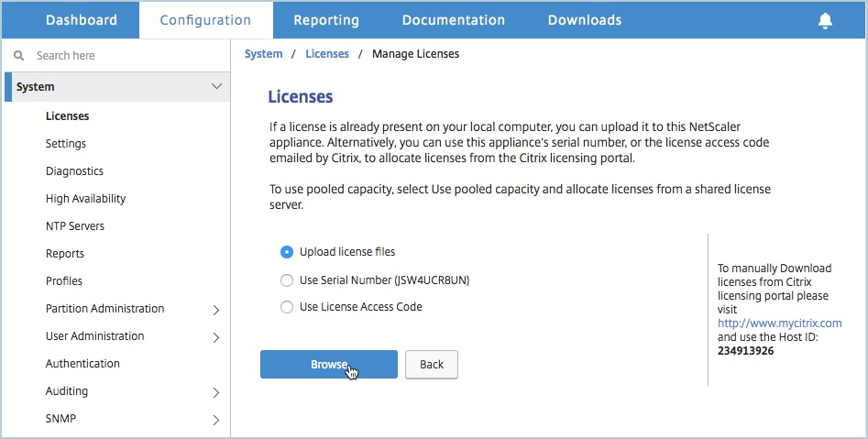Go to the Reporting tab
The height and width of the screenshot is (439, 868).
[x=326, y=20]
